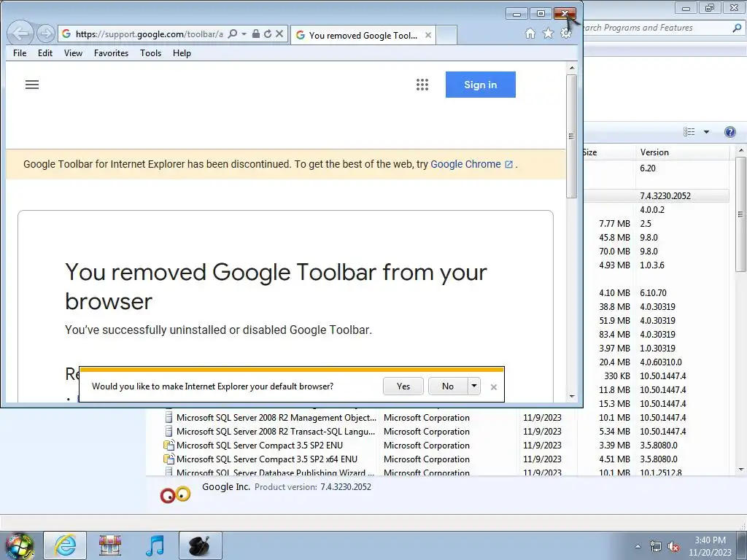Image resolution: width=747 pixels, height=560 pixels.
Task: Click the change view icon in Programs and Features
Action: [x=689, y=132]
